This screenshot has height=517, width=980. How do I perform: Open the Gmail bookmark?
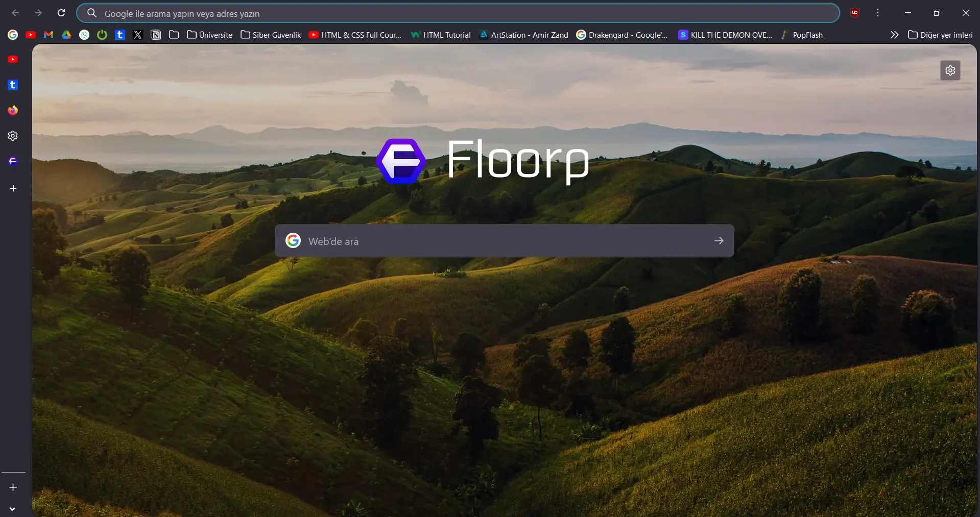49,35
